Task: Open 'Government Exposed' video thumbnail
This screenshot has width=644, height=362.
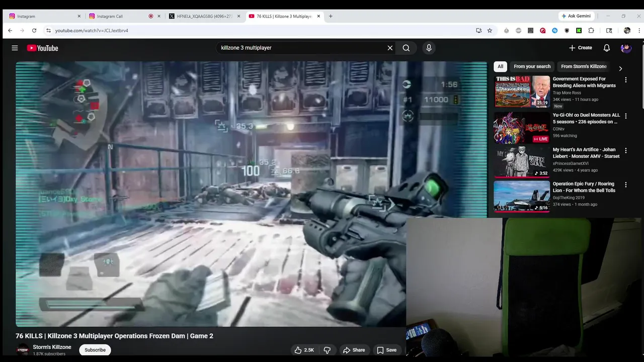Action: 522,91
